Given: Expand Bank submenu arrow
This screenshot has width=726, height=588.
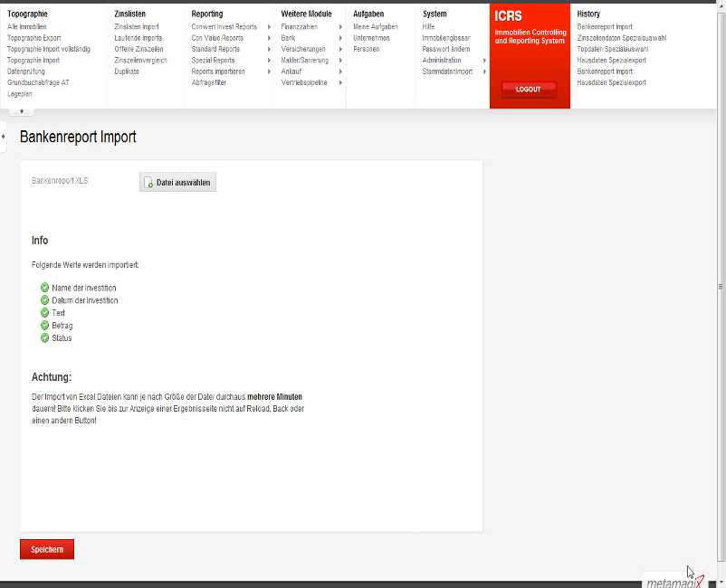Looking at the screenshot, I should click(340, 38).
